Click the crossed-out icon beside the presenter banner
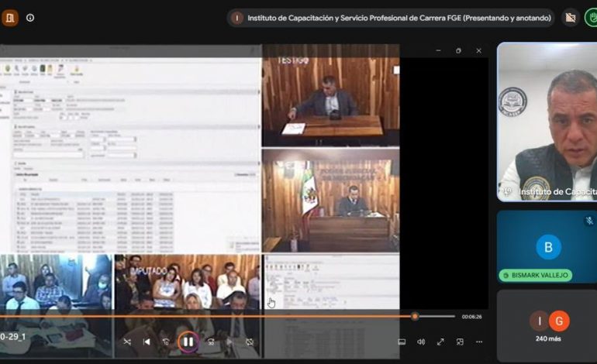 pyautogui.click(x=570, y=18)
